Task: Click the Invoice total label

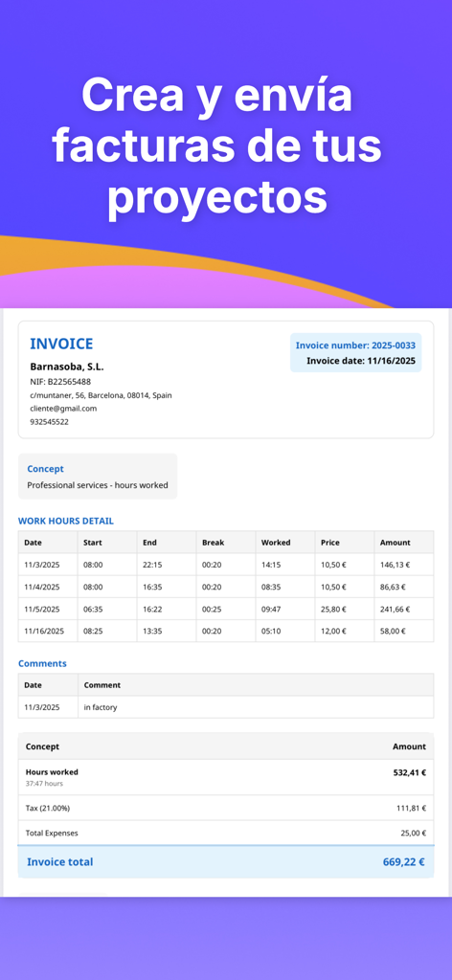Action: pos(60,862)
